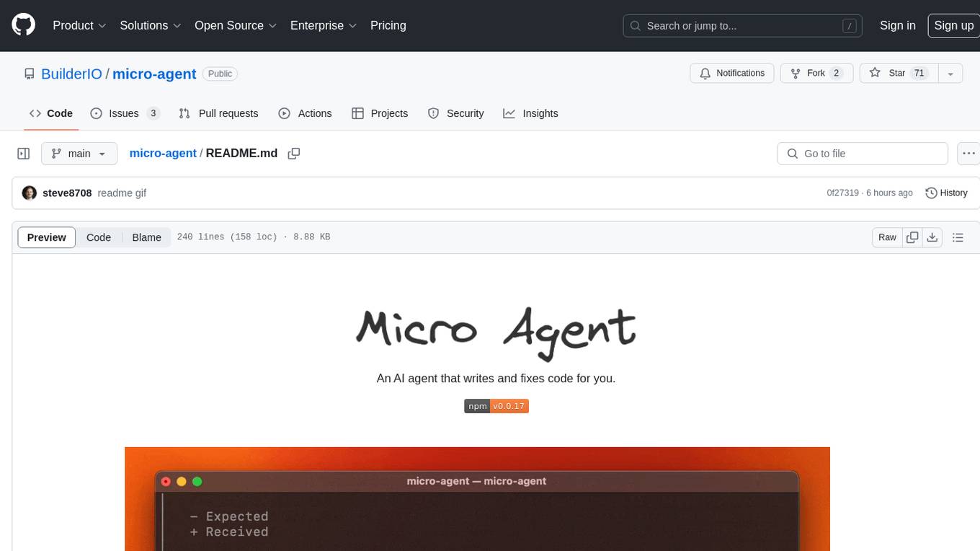Switch to the Projects tab
The image size is (980, 551).
[380, 113]
